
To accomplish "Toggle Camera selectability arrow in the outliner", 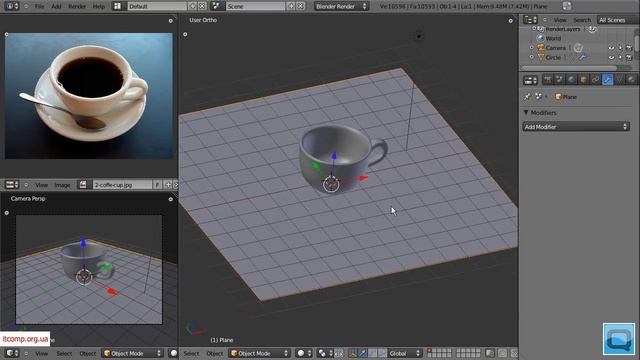I will click(620, 48).
